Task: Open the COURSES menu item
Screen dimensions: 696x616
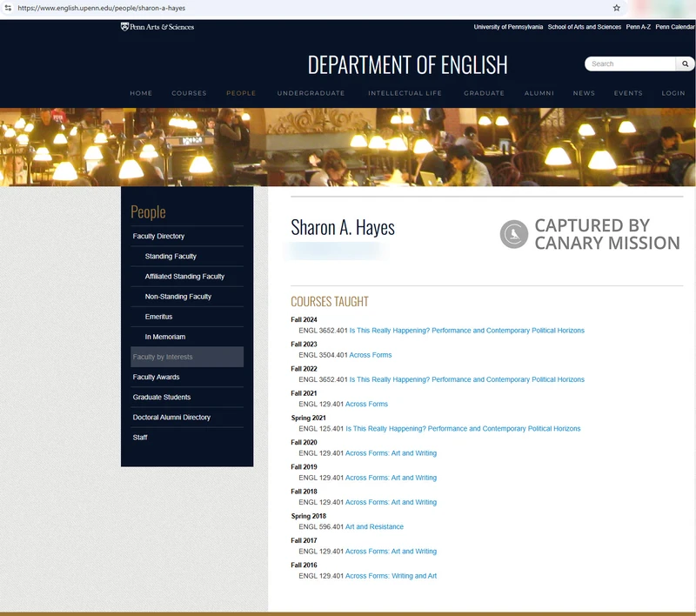Action: [x=189, y=93]
